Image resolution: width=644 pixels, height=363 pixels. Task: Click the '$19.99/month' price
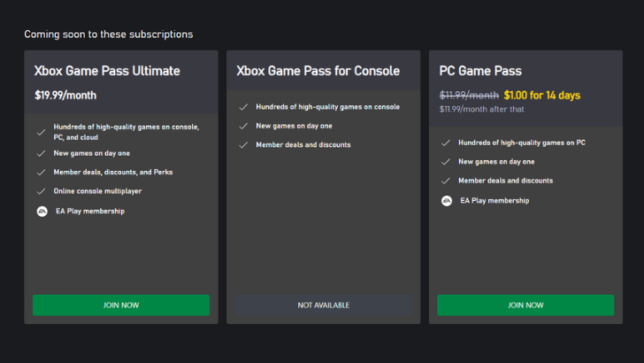pyautogui.click(x=65, y=96)
